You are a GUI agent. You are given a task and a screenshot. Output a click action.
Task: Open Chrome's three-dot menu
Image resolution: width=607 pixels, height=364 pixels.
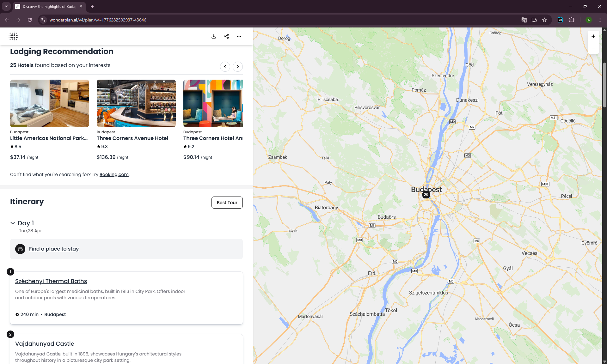pyautogui.click(x=600, y=20)
